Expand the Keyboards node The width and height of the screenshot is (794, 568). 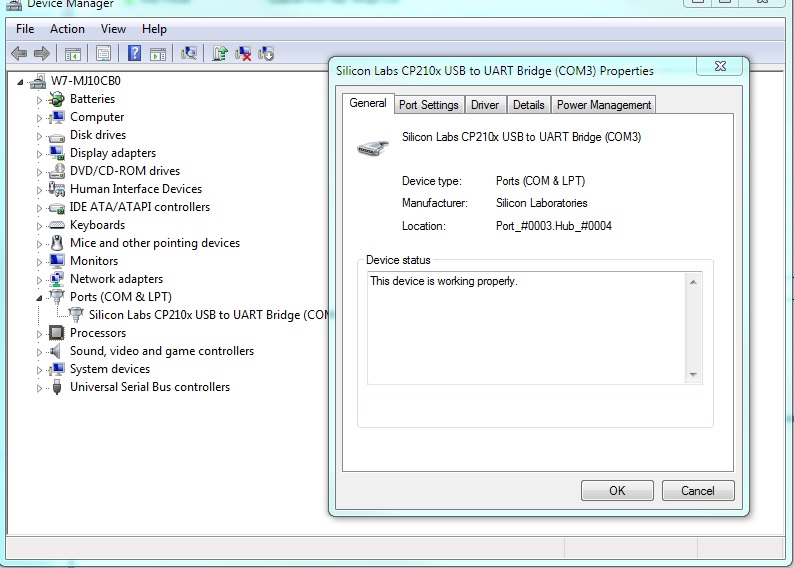[39, 226]
